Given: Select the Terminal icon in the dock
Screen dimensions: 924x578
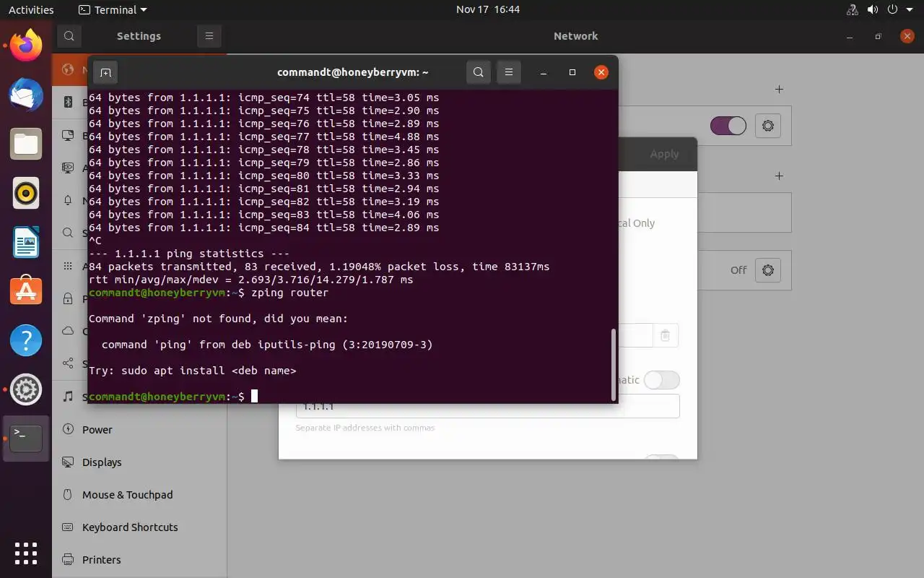Looking at the screenshot, I should click(x=26, y=439).
